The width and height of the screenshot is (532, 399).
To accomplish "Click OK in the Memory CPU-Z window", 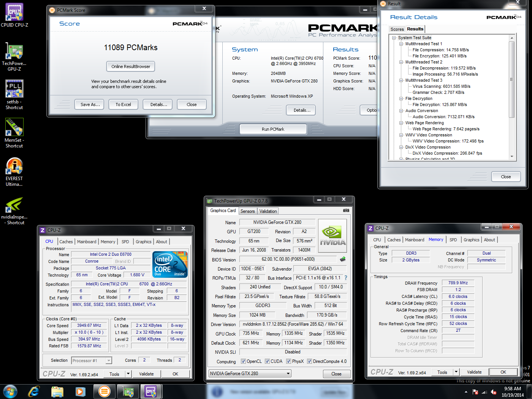I will click(x=503, y=372).
